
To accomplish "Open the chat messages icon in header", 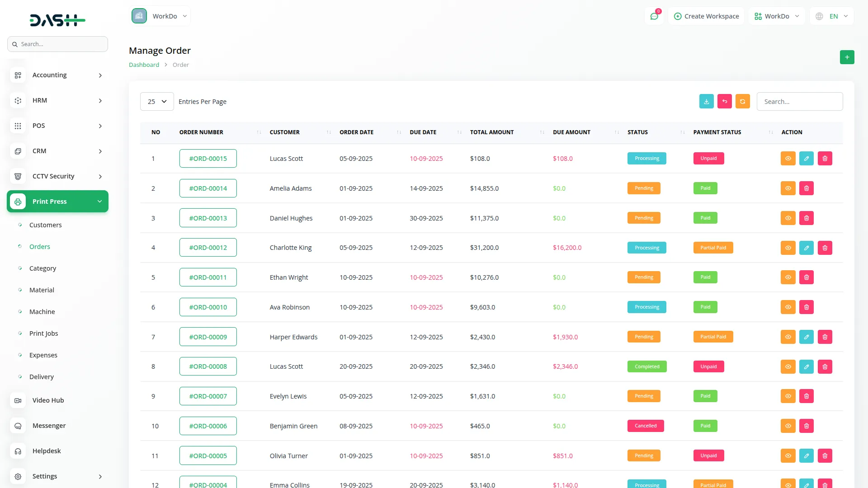I will tap(654, 16).
